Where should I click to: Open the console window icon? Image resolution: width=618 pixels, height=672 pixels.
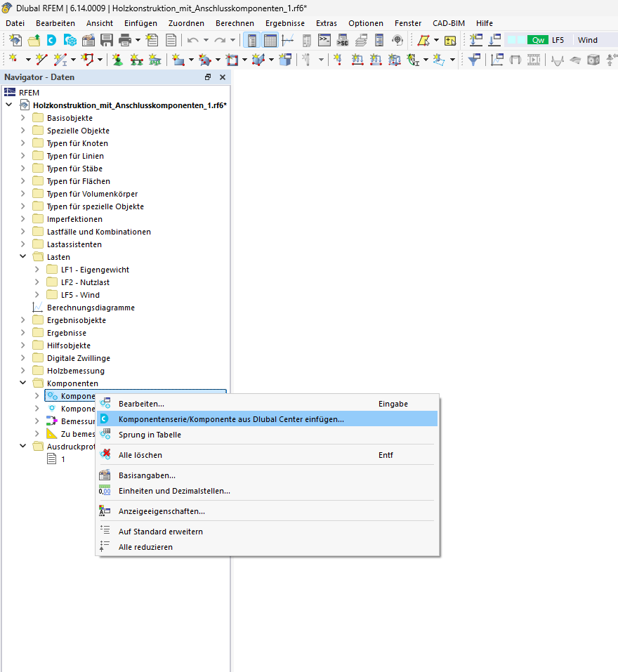pos(324,40)
